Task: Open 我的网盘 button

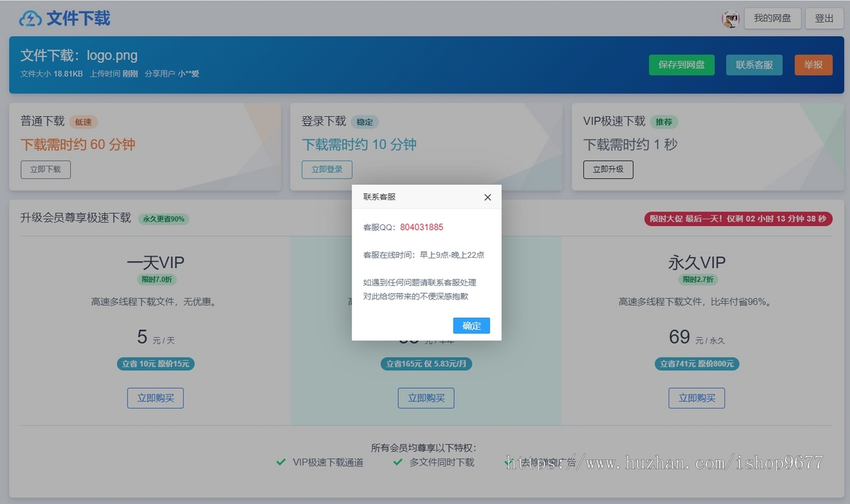Action: click(x=772, y=18)
